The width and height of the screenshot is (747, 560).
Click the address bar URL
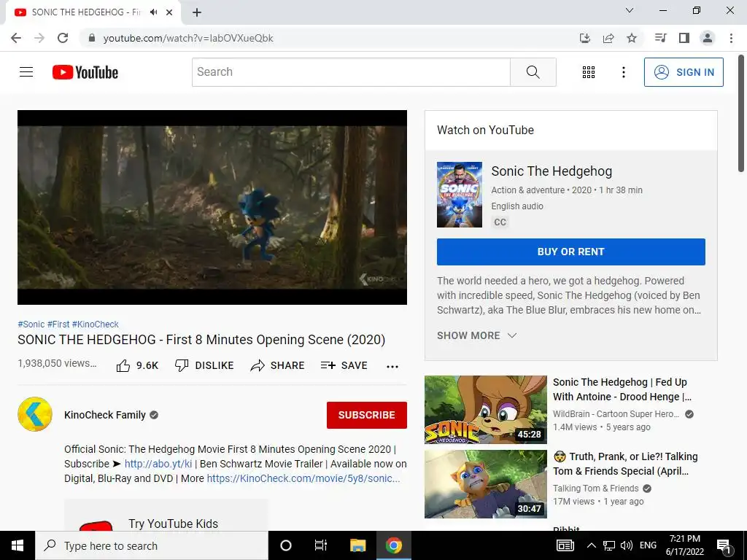pos(188,38)
